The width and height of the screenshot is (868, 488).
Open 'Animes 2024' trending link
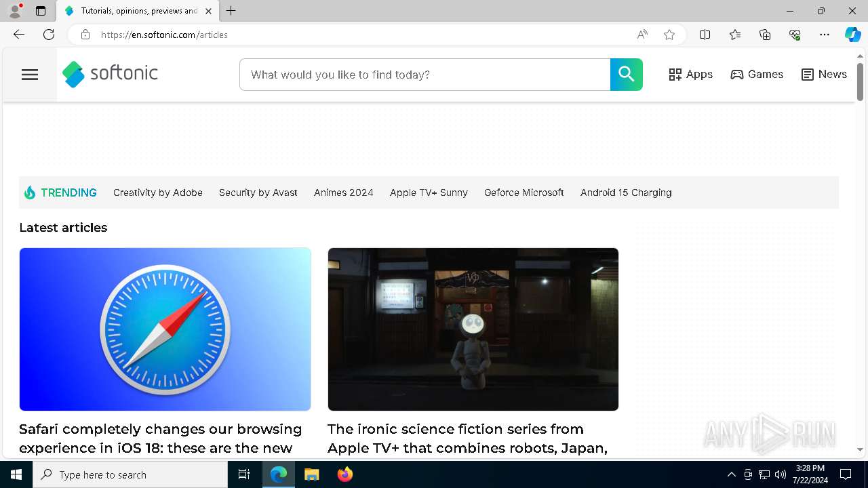coord(344,192)
